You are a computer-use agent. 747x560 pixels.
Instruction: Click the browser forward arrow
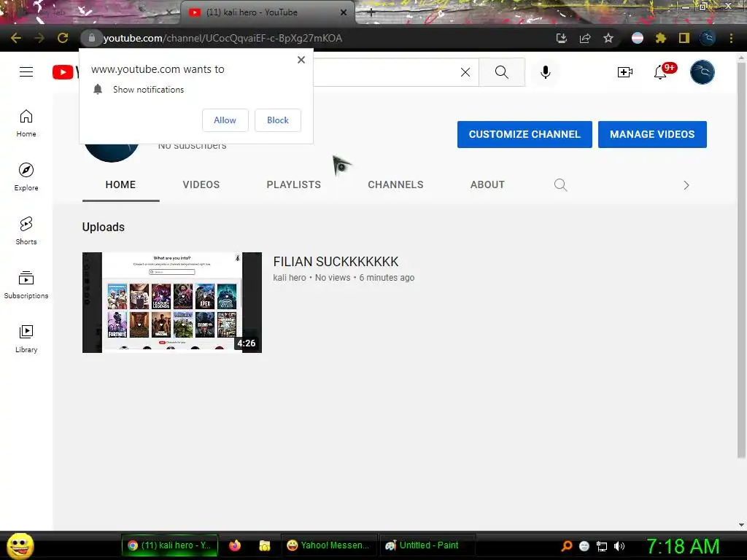click(x=39, y=38)
